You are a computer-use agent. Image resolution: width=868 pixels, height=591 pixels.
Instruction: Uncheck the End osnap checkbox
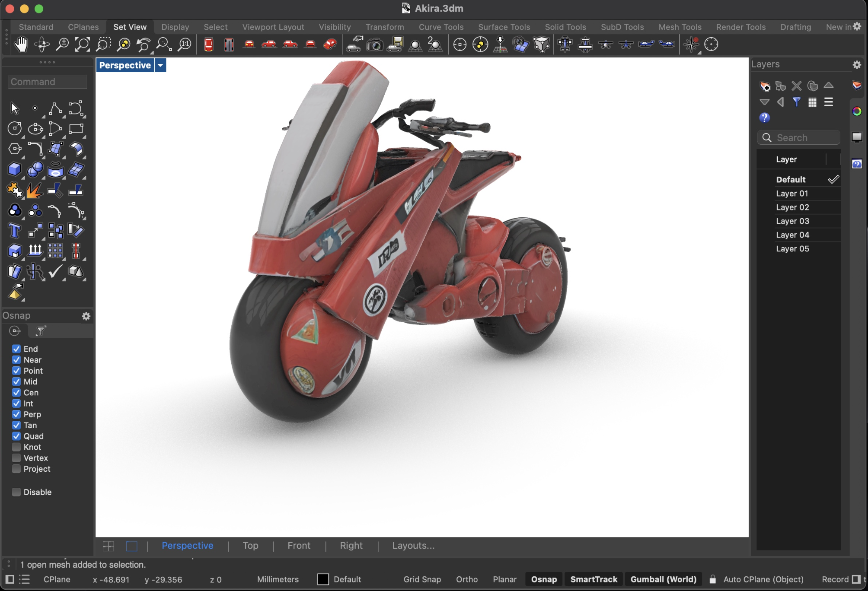click(x=16, y=349)
